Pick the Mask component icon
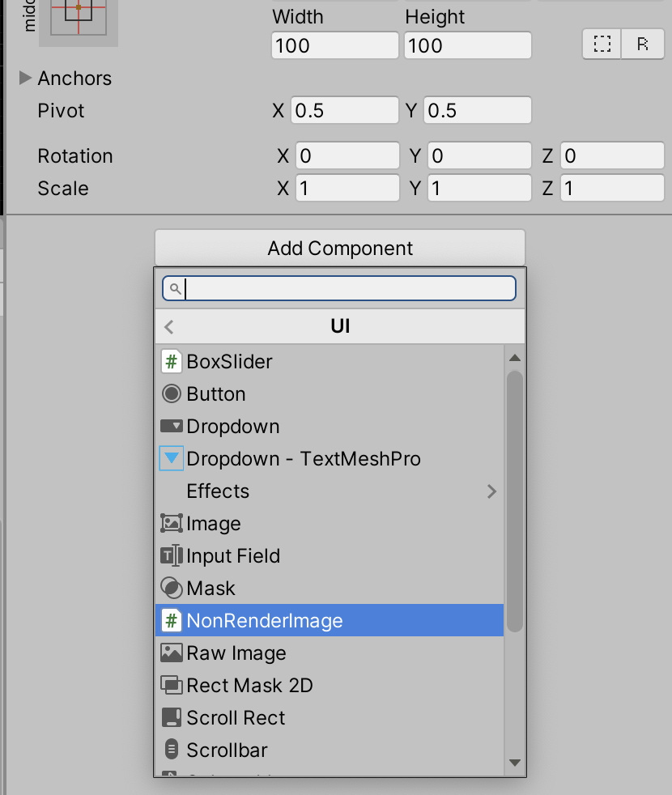 [x=172, y=588]
